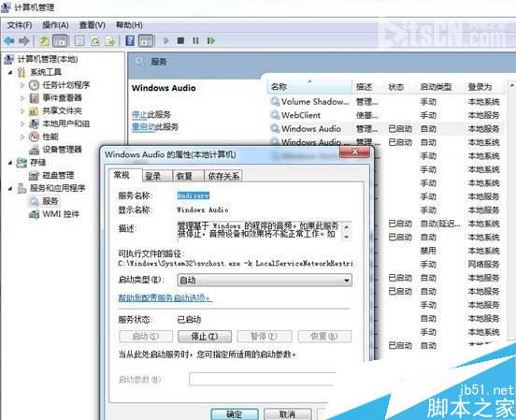Click the Start Service play icon
The width and height of the screenshot is (516, 420).
[166, 41]
